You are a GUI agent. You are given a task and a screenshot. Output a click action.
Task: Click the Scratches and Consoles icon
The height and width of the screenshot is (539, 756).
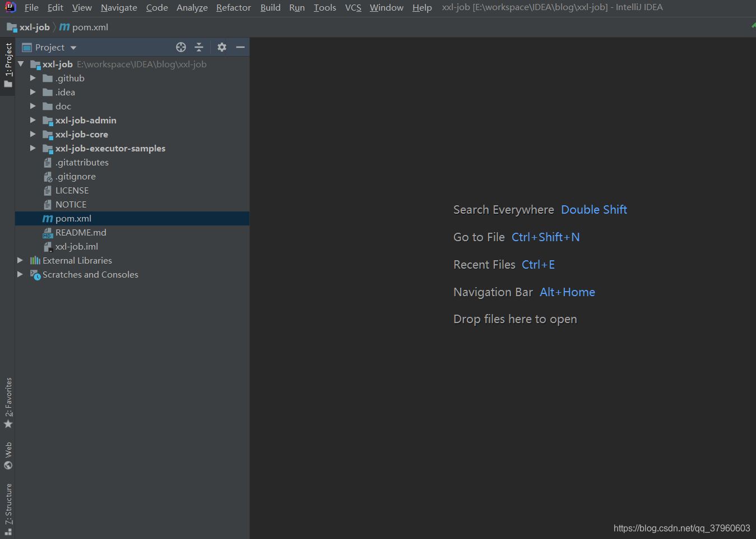pos(35,274)
